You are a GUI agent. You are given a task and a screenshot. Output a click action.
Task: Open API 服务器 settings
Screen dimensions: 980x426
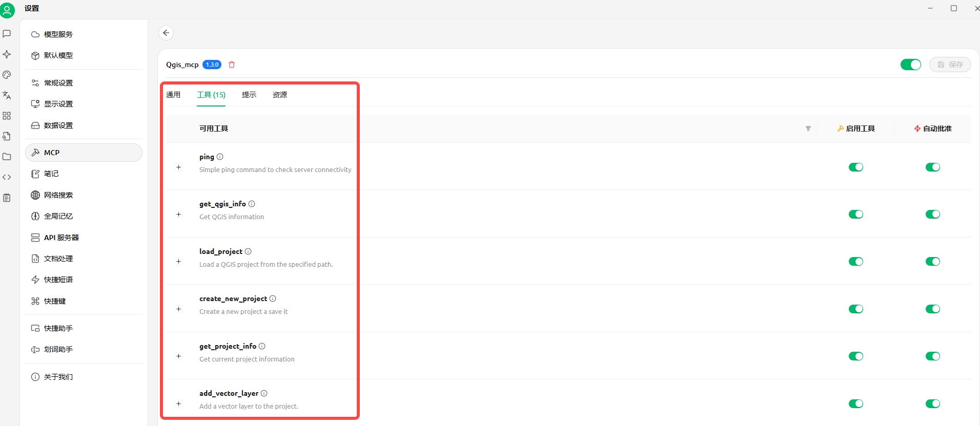[x=84, y=238]
